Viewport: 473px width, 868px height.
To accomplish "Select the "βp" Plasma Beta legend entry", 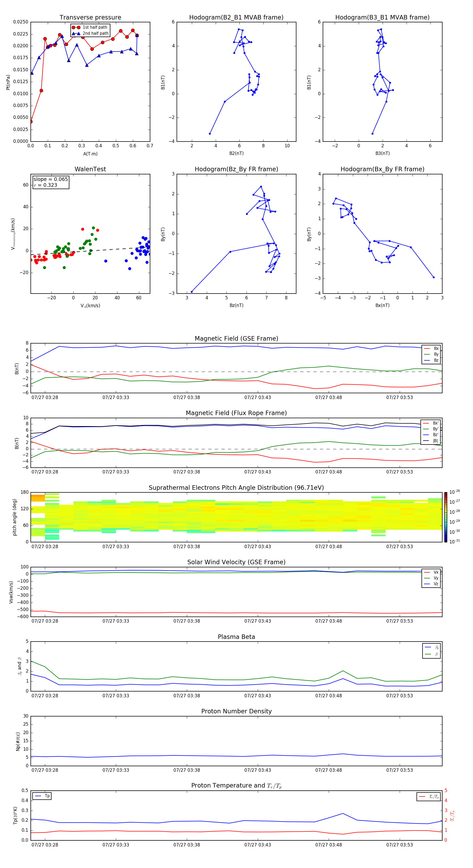I will (x=431, y=647).
